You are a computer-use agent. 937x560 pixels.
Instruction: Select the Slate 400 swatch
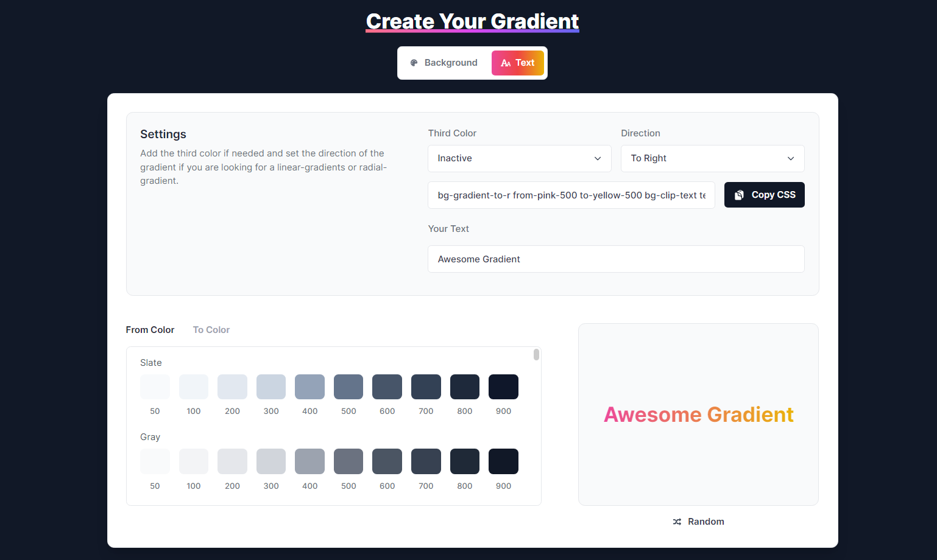309,387
